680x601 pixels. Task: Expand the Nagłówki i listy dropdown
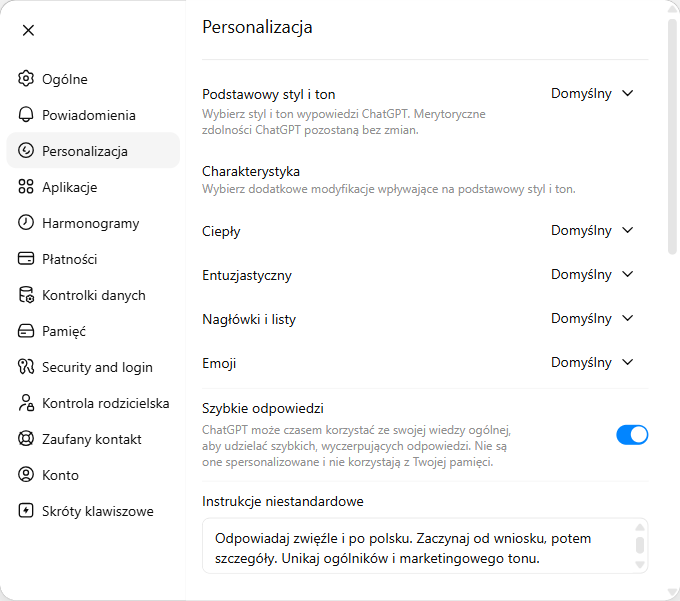(x=592, y=318)
